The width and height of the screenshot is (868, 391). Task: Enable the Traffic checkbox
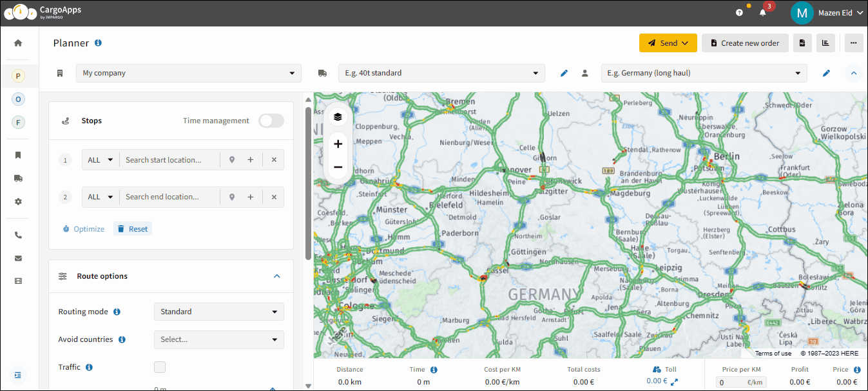[x=160, y=367]
